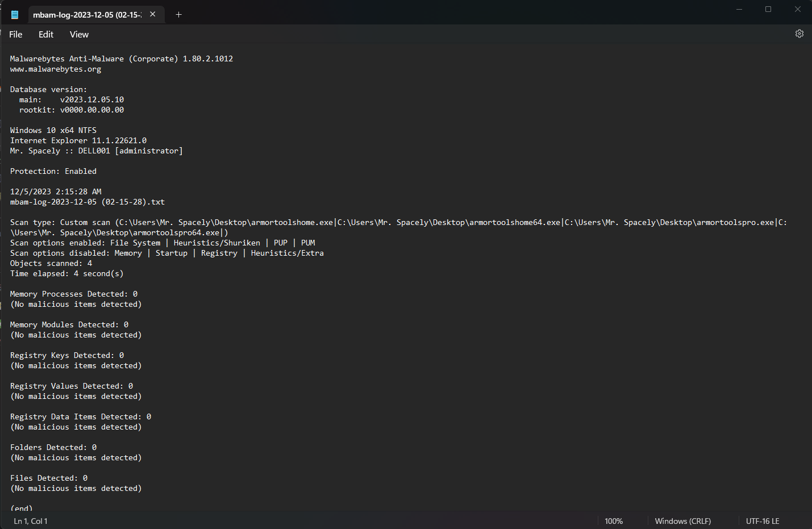Screen dimensions: 812x529
Task: Click the 'Scan options enabled' line
Action: click(163, 243)
